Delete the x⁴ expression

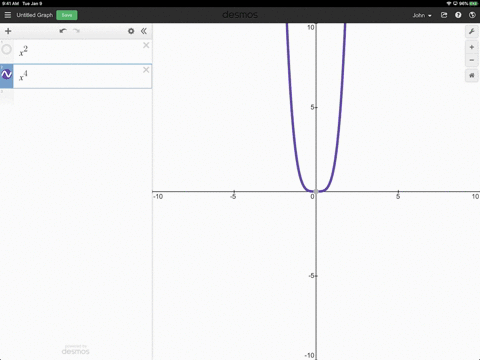click(146, 70)
